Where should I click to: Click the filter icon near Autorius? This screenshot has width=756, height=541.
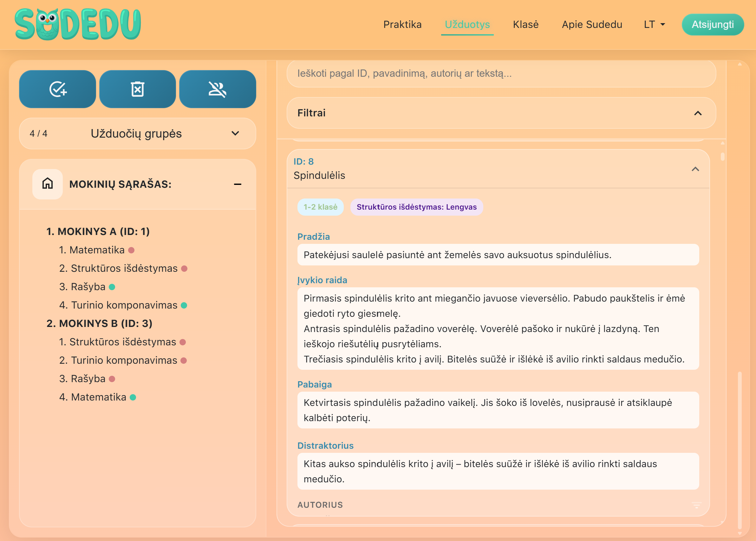(x=696, y=505)
